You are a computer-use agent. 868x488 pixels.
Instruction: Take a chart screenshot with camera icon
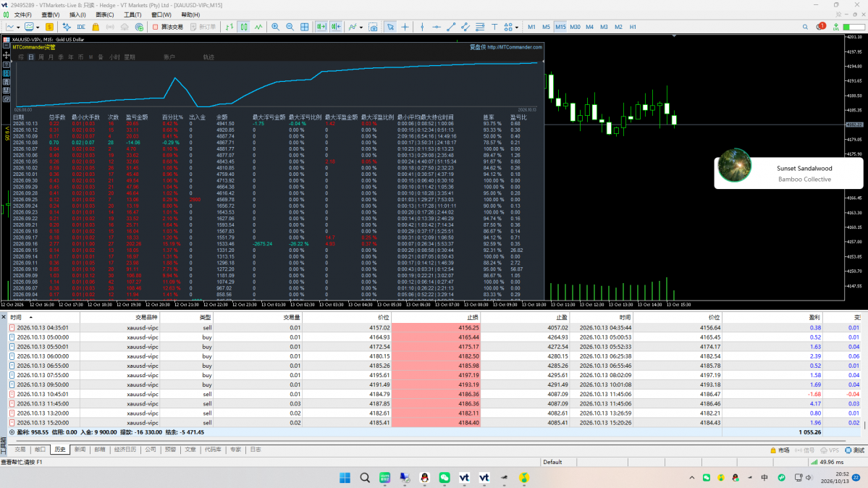(x=374, y=27)
